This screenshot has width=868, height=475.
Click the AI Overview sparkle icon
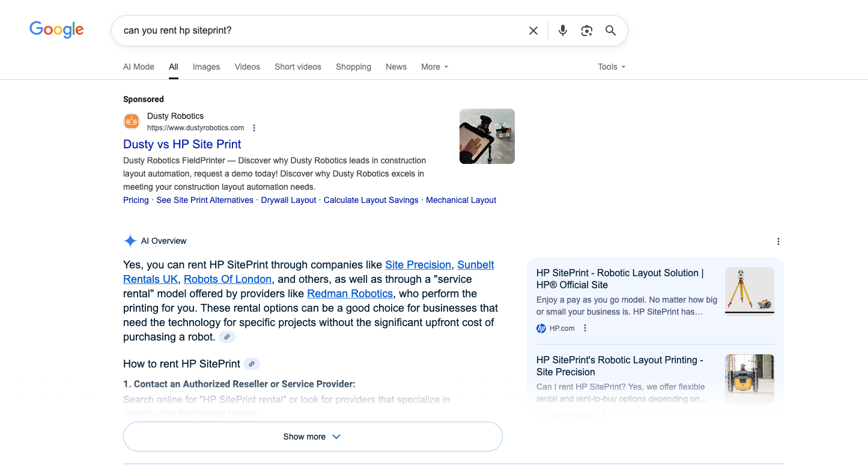(x=130, y=240)
